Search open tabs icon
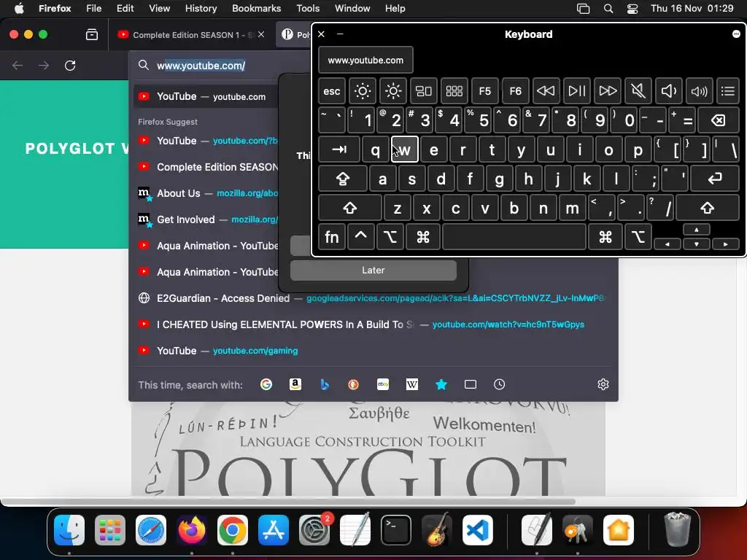The width and height of the screenshot is (747, 560). 471,384
